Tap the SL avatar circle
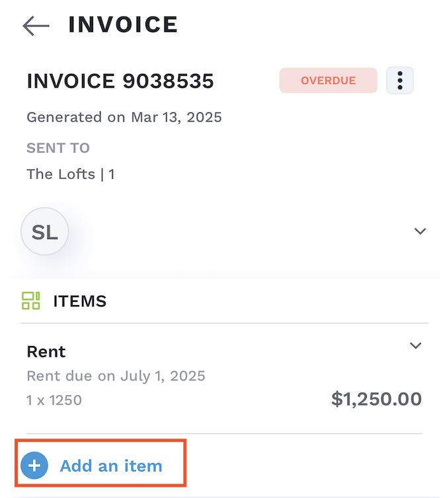The image size is (448, 498). [45, 232]
